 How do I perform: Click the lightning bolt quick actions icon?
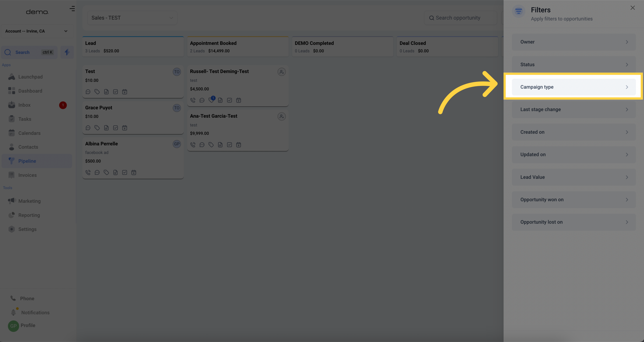67,52
